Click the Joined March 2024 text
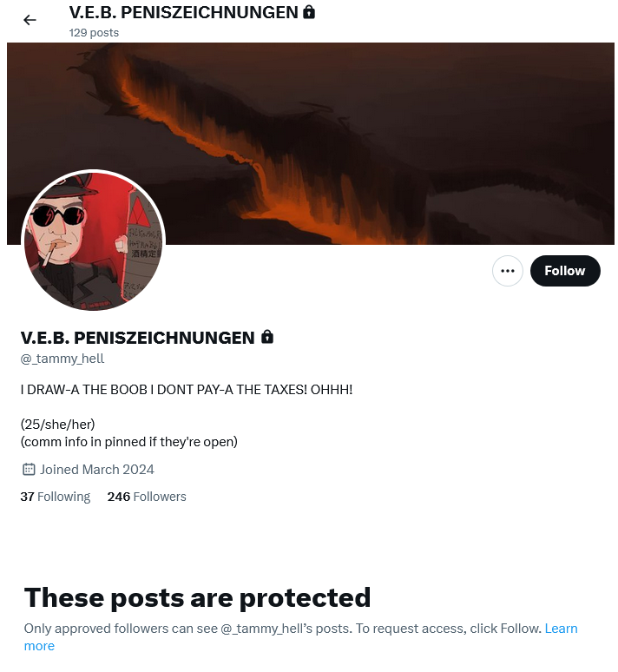618x672 pixels. point(97,470)
